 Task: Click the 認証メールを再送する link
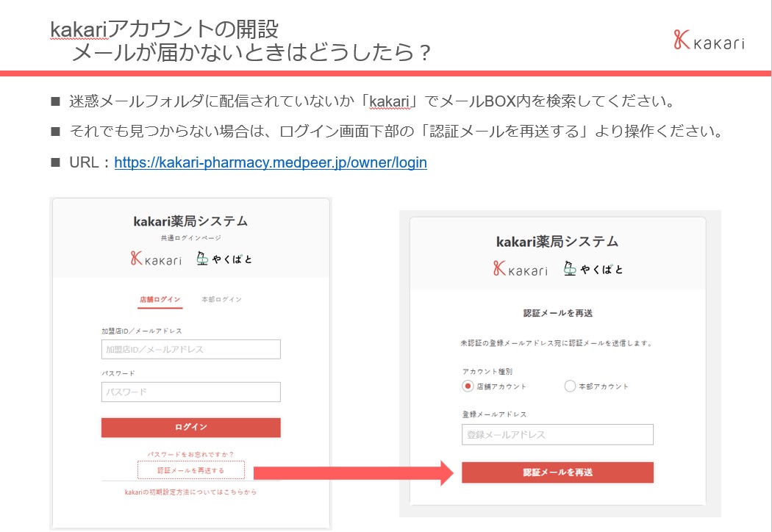click(x=191, y=470)
